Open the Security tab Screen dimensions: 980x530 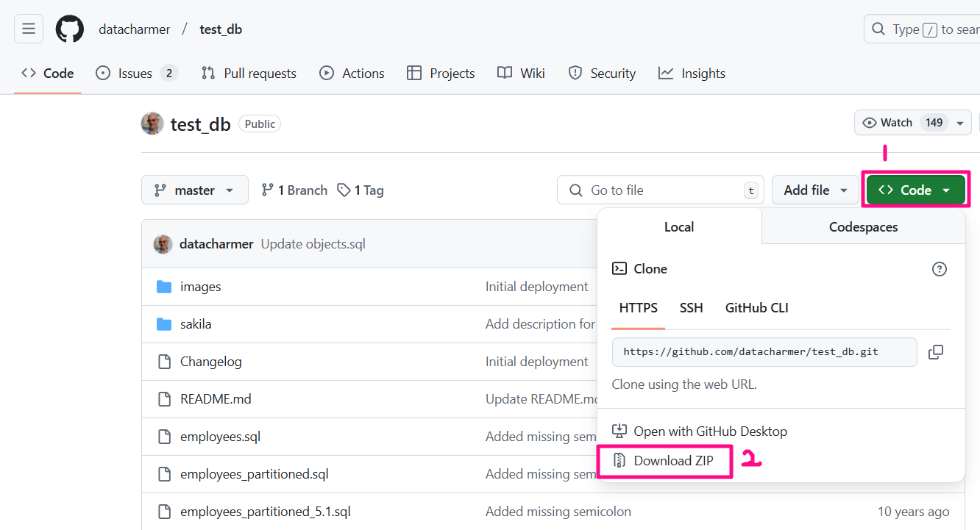[x=602, y=74]
